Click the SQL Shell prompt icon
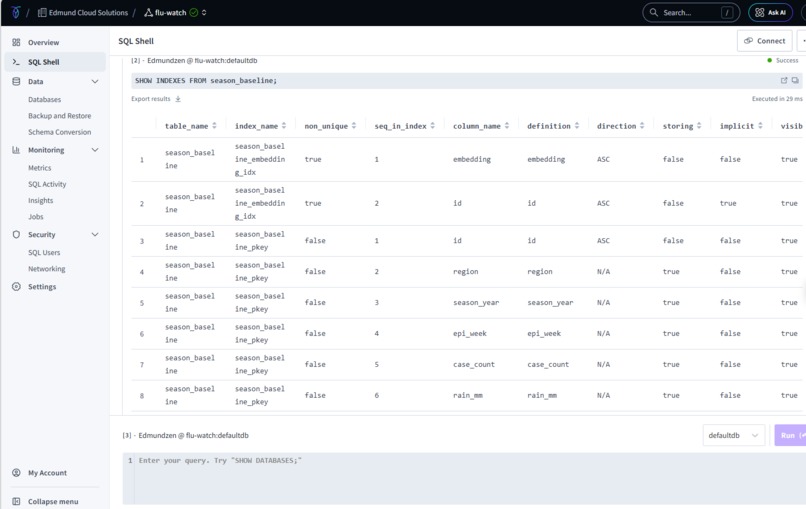Viewport: 806px width, 509px height. tap(16, 62)
